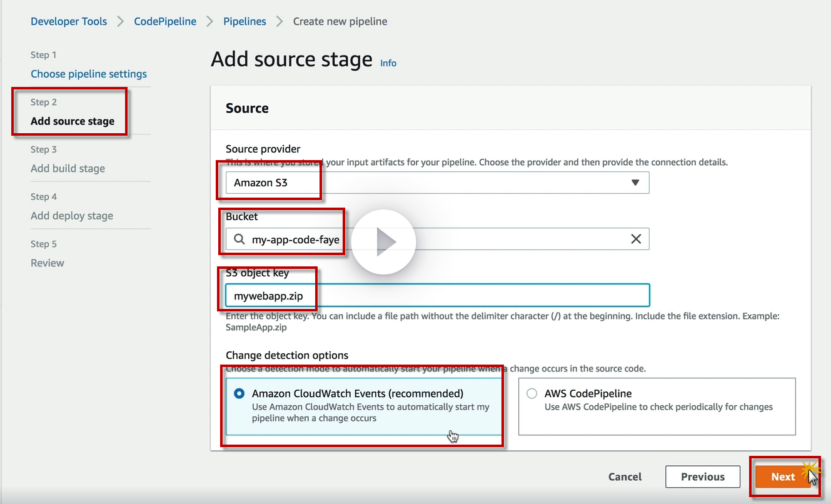831x504 pixels.
Task: Click the Next button
Action: tap(783, 476)
